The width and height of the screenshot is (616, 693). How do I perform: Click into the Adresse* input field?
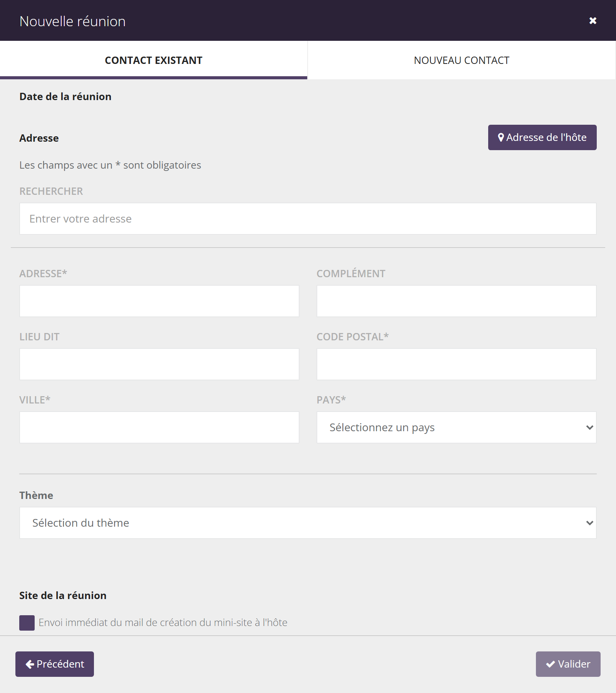pyautogui.click(x=159, y=301)
